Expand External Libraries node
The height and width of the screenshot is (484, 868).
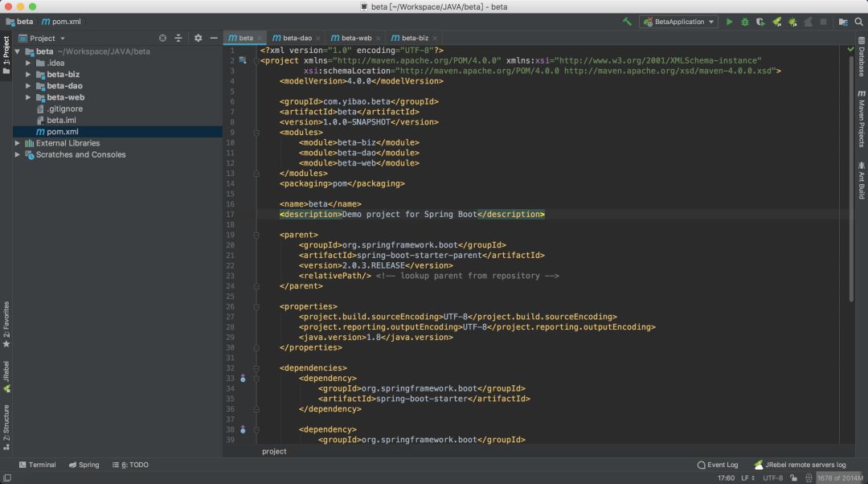point(18,143)
